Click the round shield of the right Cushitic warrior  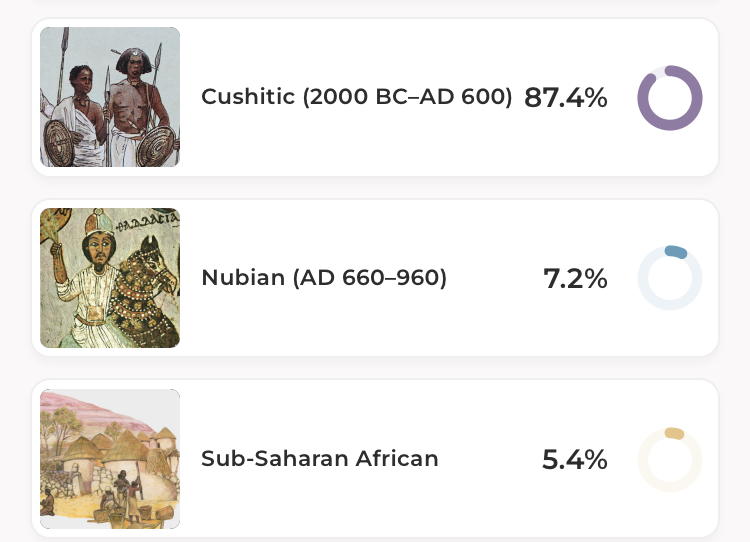[155, 147]
